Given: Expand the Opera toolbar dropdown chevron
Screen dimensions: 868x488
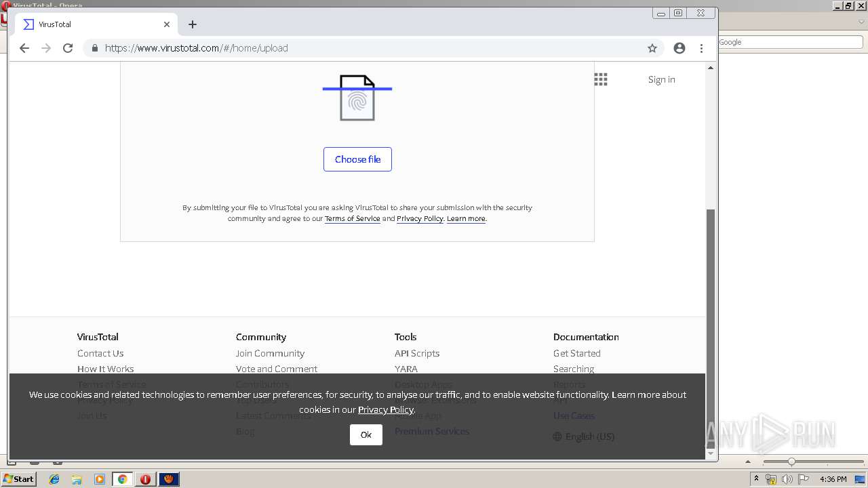Looking at the screenshot, I should [862, 22].
